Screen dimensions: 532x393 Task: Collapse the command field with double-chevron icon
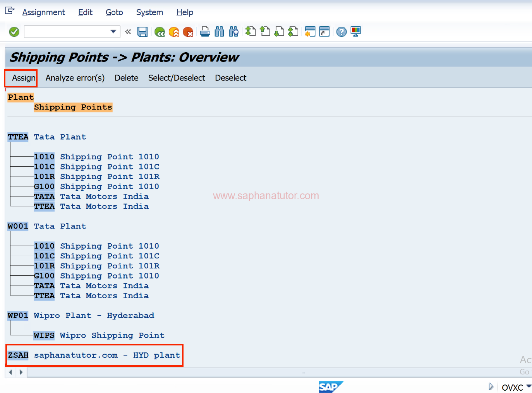pyautogui.click(x=128, y=32)
